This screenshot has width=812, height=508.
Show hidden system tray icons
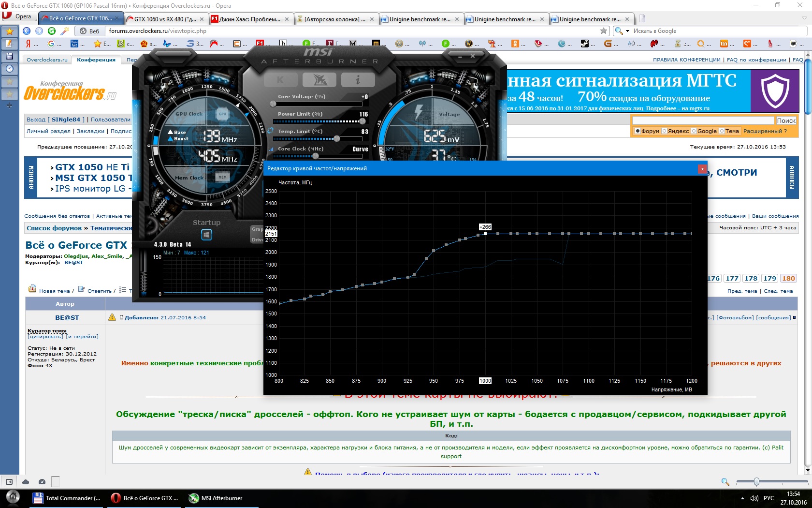(742, 498)
